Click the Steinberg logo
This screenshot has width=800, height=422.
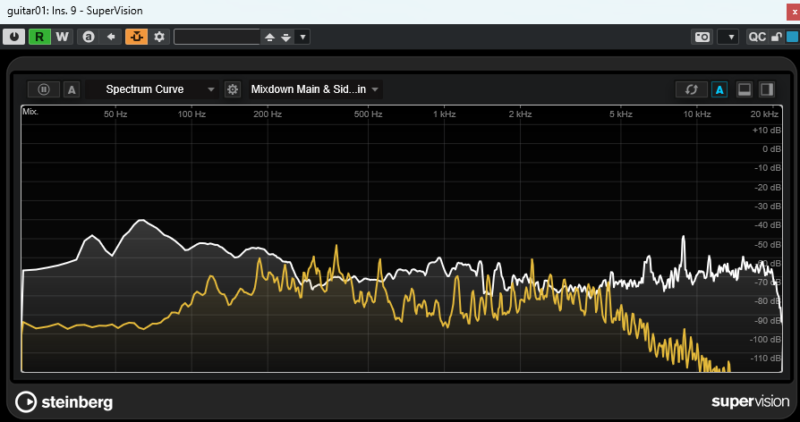point(64,402)
